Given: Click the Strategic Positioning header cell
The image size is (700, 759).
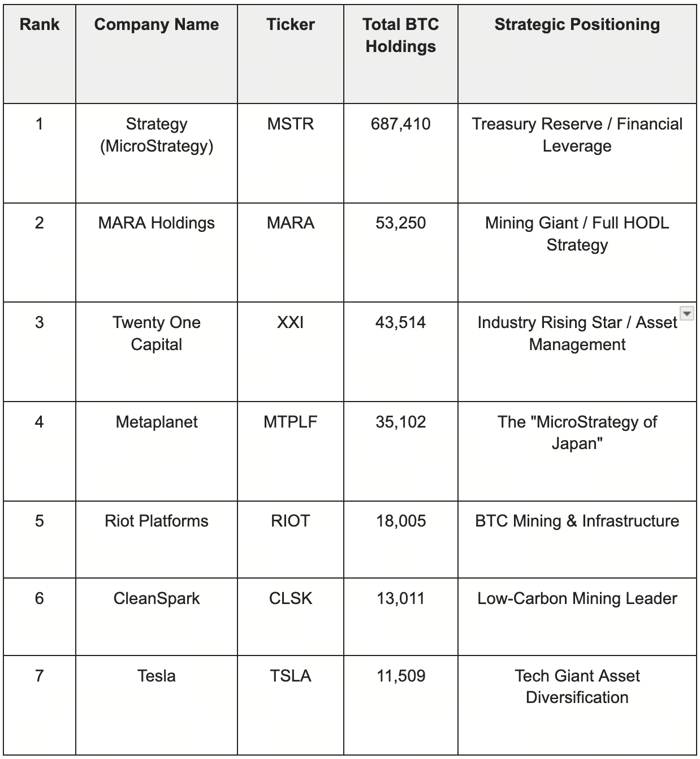Looking at the screenshot, I should point(577,25).
